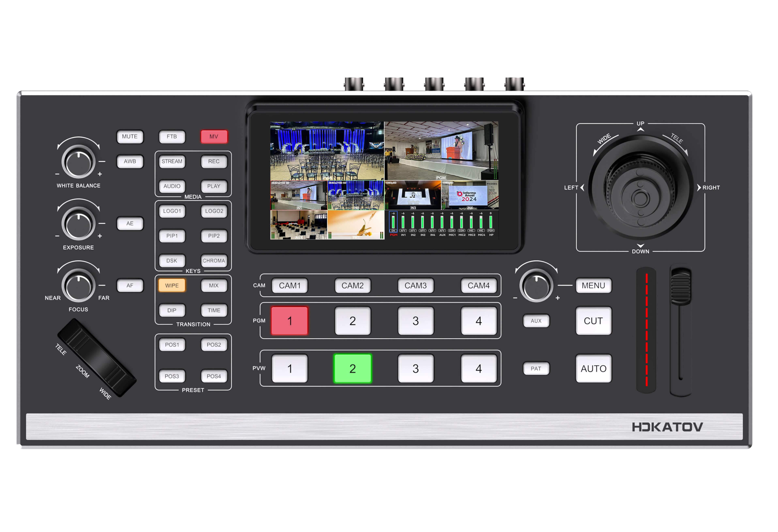778x532 pixels.
Task: Recall preset POS3
Action: (x=172, y=376)
